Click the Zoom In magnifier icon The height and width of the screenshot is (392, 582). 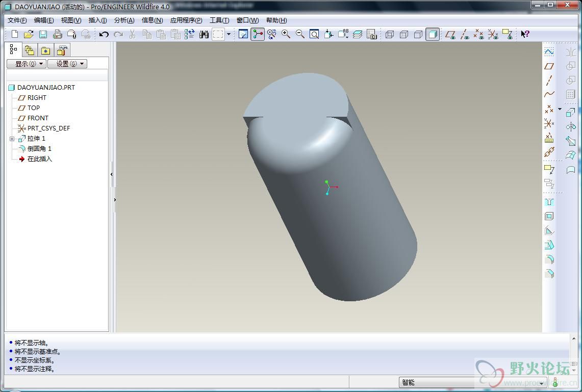[x=286, y=35]
